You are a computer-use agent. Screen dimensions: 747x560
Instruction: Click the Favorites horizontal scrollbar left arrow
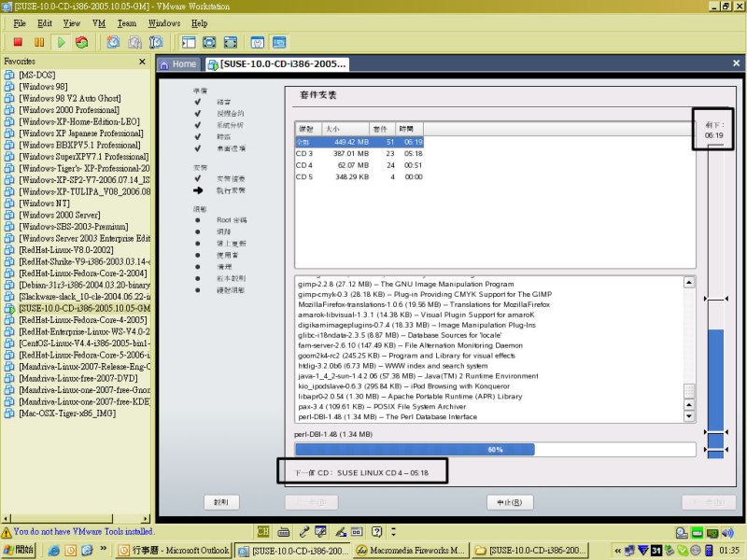(x=6, y=519)
